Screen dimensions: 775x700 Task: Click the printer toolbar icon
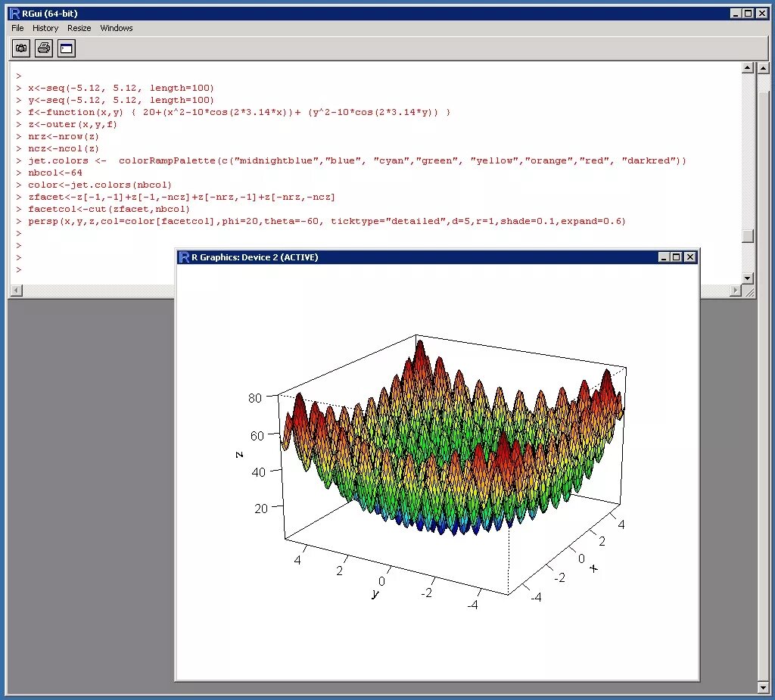(x=44, y=48)
